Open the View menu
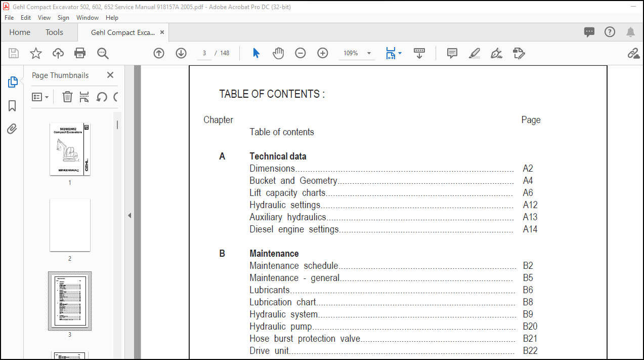The image size is (644, 360). tap(45, 17)
